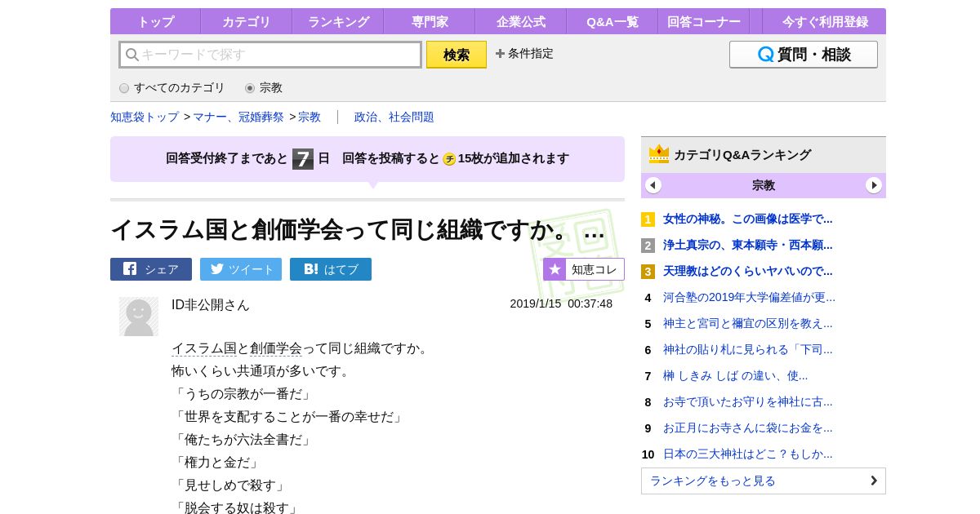Switch to the ランキング tab
The image size is (980, 514).
point(338,22)
